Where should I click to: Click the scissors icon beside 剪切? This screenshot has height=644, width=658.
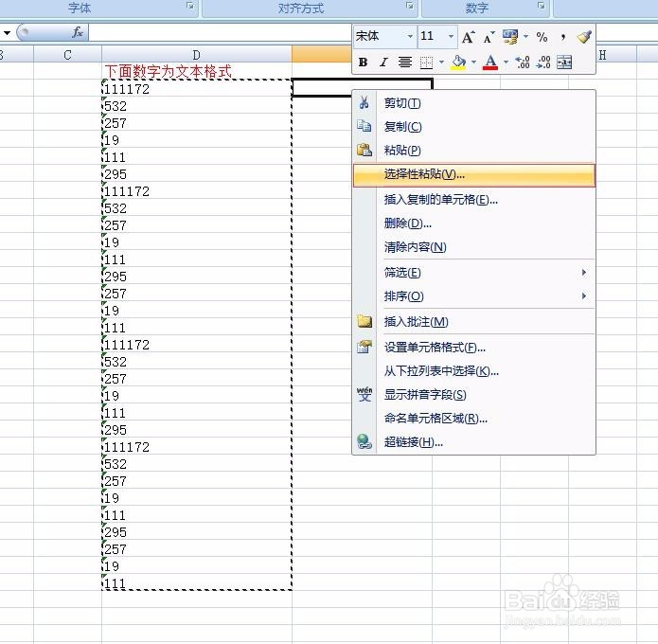[x=364, y=103]
